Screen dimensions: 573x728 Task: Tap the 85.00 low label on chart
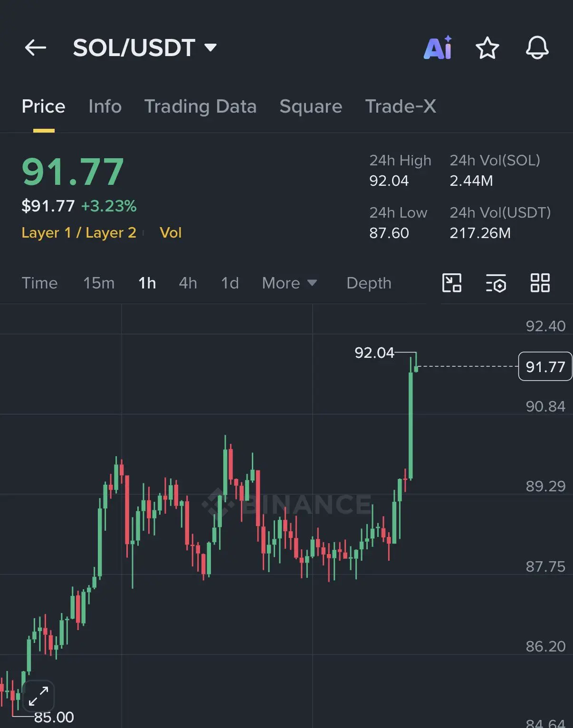[x=54, y=717]
